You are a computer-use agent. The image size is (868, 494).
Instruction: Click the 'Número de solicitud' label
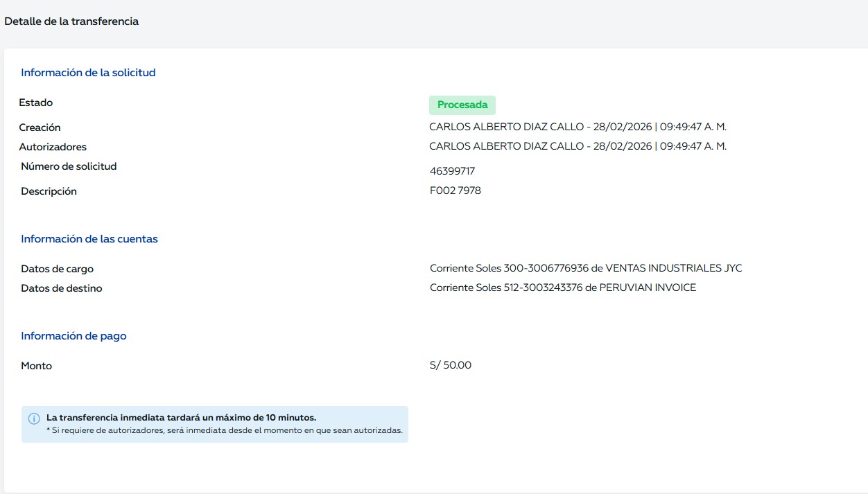(x=69, y=166)
